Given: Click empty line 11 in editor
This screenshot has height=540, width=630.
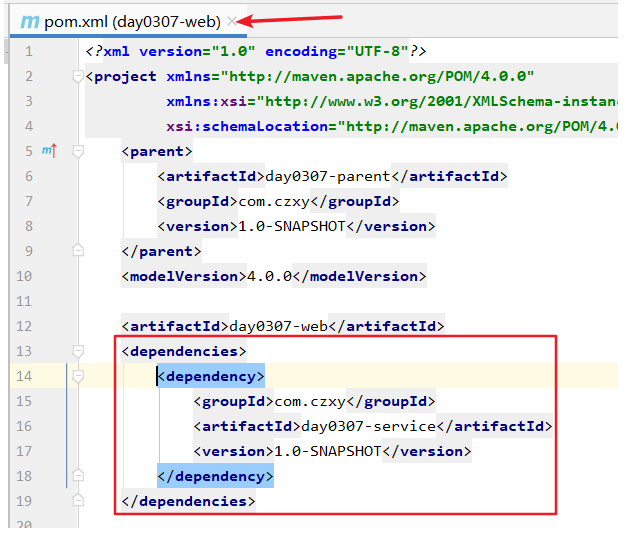Looking at the screenshot, I should 348,301.
